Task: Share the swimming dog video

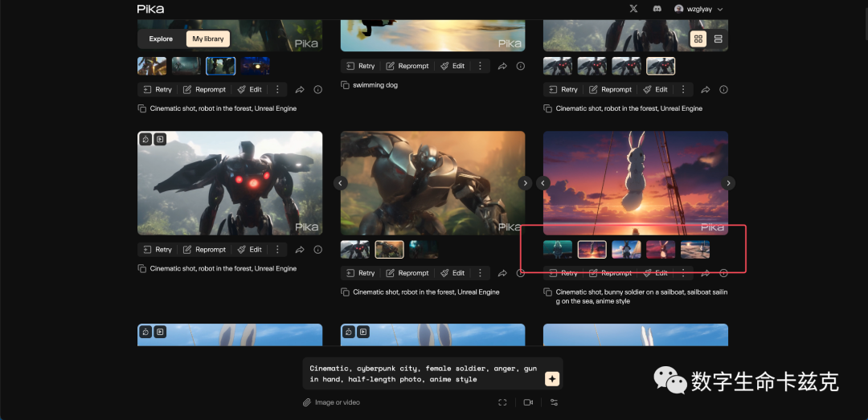Action: [502, 66]
